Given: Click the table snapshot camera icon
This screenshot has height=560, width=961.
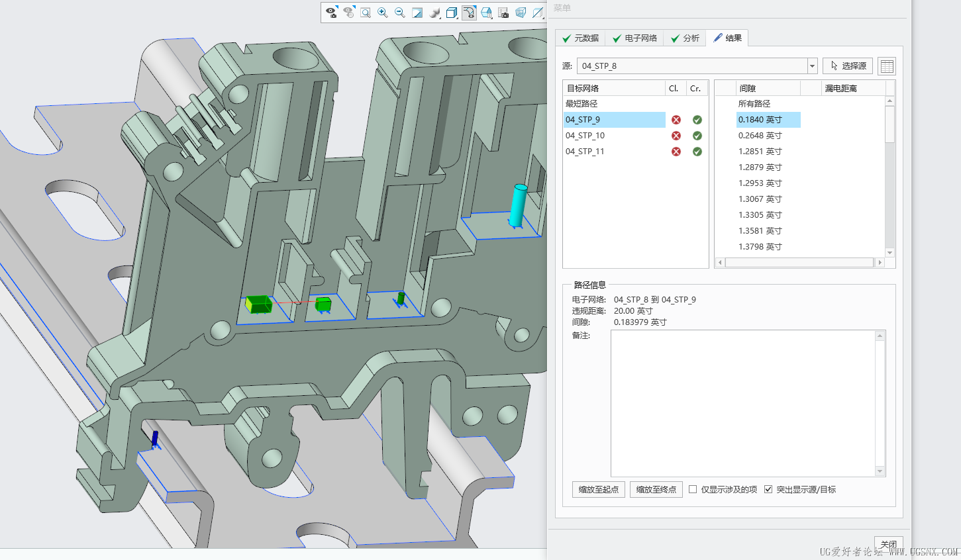Looking at the screenshot, I should pos(503,13).
